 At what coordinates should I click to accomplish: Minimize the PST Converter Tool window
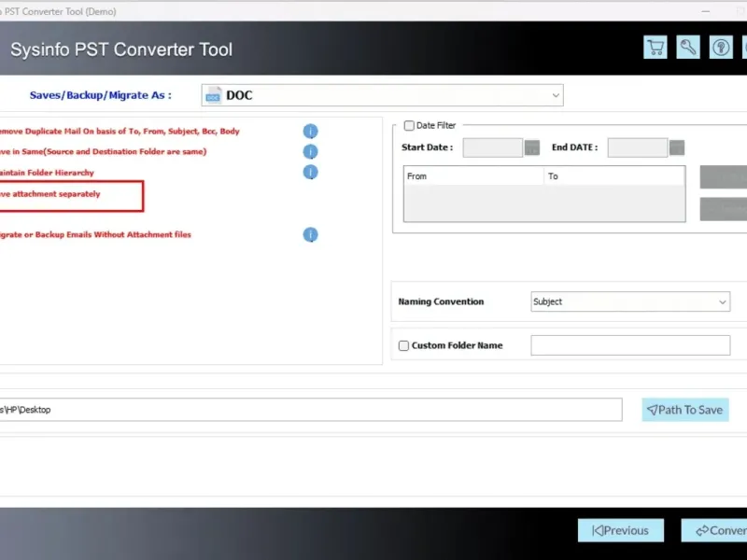coord(706,11)
